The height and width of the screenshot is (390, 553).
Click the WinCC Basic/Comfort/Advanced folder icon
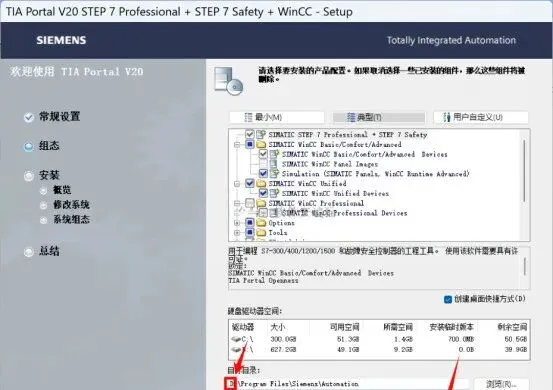point(261,144)
